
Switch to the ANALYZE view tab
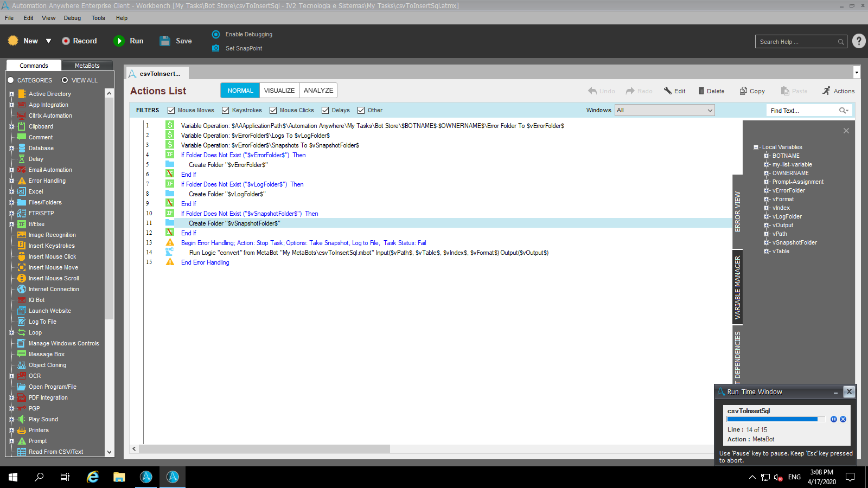click(x=318, y=91)
